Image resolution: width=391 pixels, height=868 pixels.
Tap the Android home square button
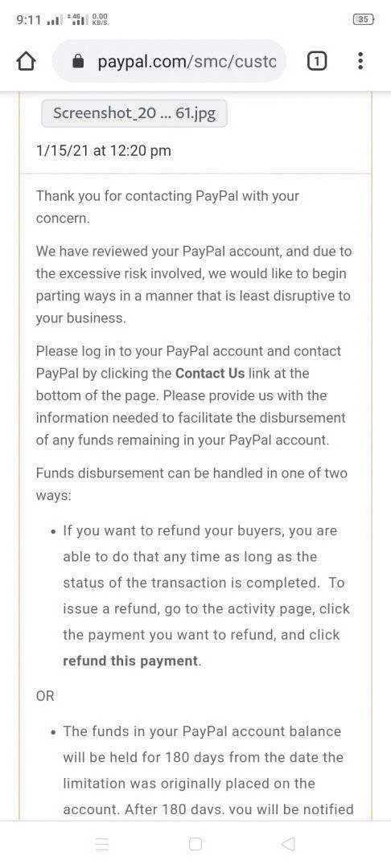[x=195, y=844]
